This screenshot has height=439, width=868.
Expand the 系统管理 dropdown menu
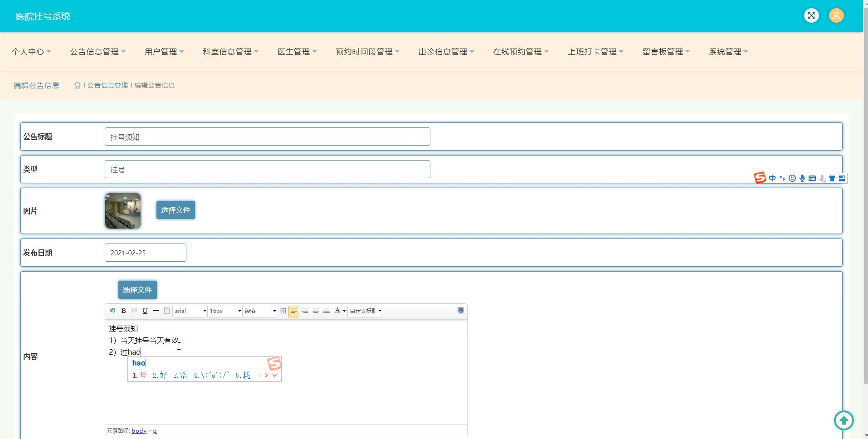(728, 52)
